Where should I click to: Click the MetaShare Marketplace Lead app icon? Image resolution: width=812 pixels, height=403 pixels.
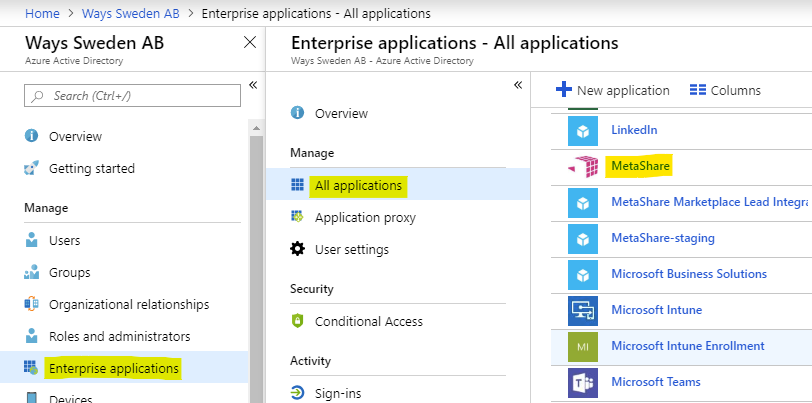pyautogui.click(x=583, y=203)
